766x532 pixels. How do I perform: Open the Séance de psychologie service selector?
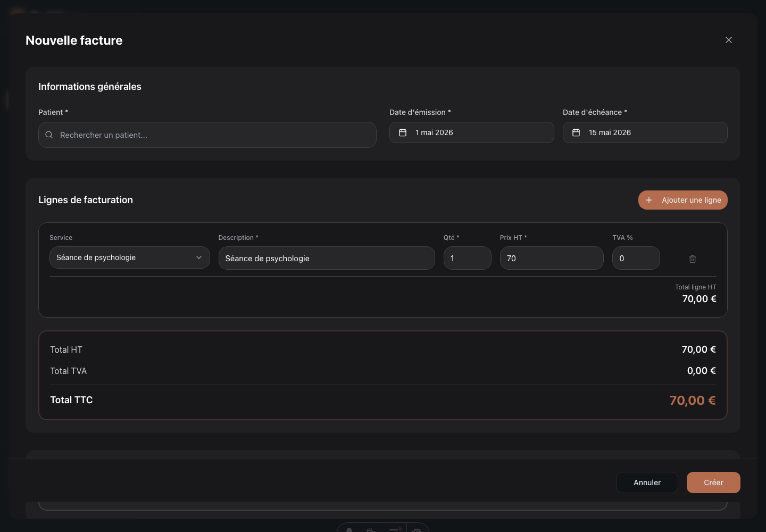(129, 257)
